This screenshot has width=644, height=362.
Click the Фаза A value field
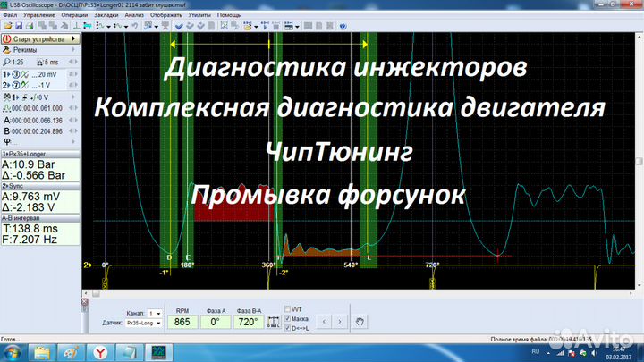216,322
